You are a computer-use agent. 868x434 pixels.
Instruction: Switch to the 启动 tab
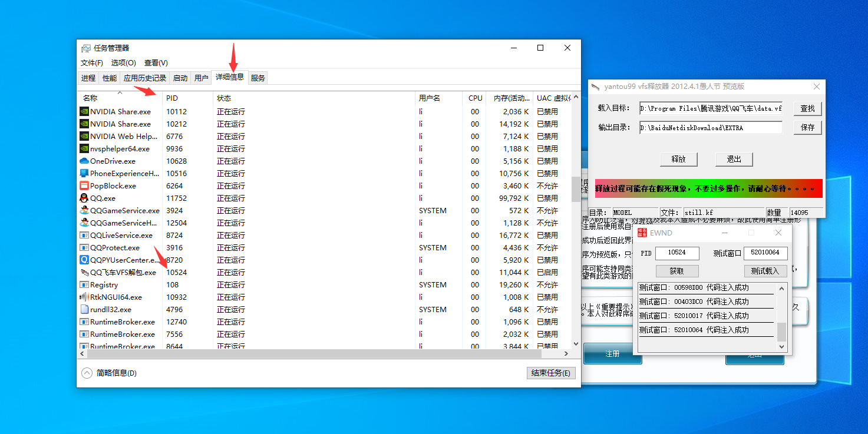180,78
